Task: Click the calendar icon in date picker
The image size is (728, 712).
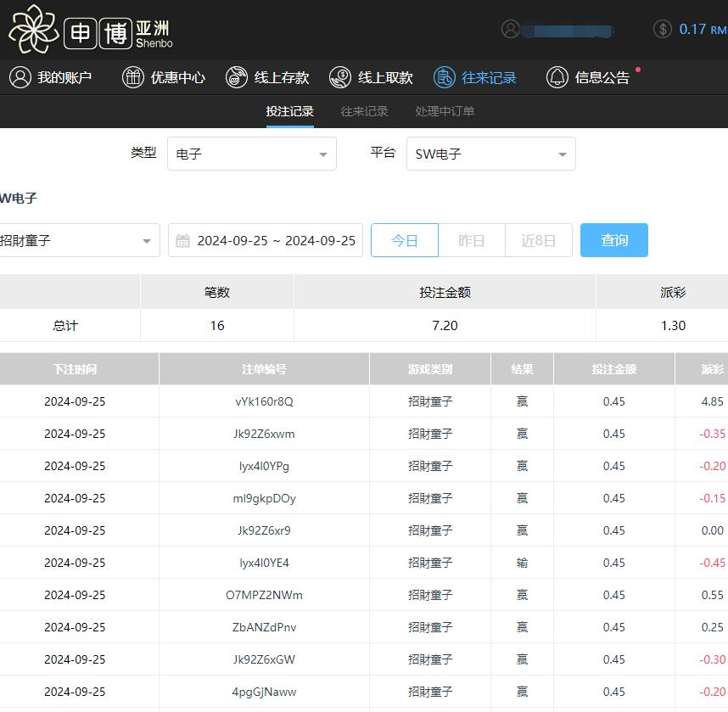Action: (182, 240)
